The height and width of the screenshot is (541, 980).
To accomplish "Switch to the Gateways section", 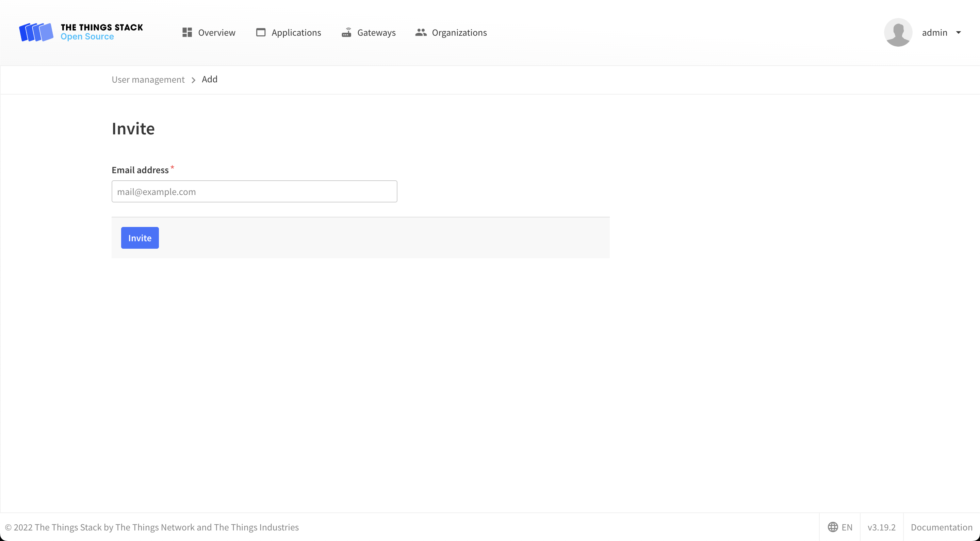I will point(376,32).
